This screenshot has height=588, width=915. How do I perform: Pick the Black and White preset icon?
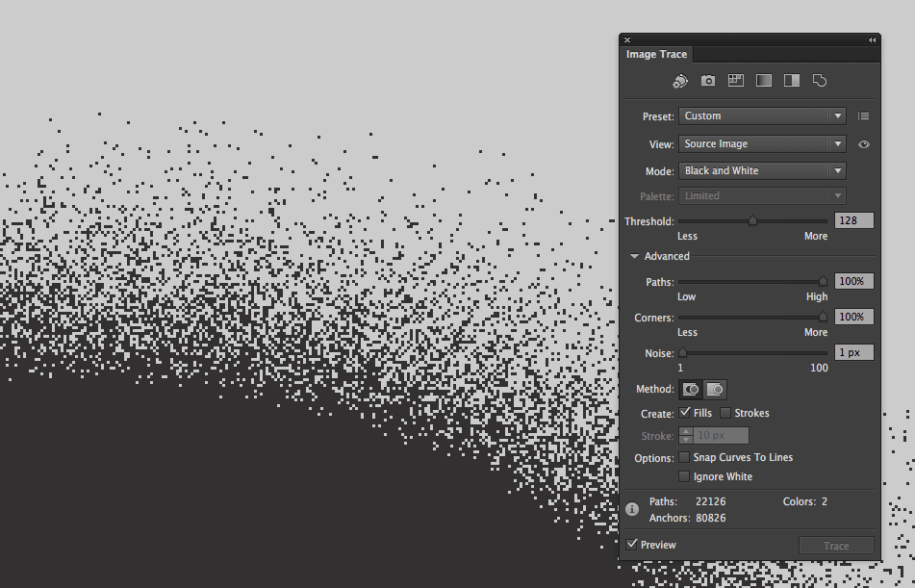click(792, 81)
